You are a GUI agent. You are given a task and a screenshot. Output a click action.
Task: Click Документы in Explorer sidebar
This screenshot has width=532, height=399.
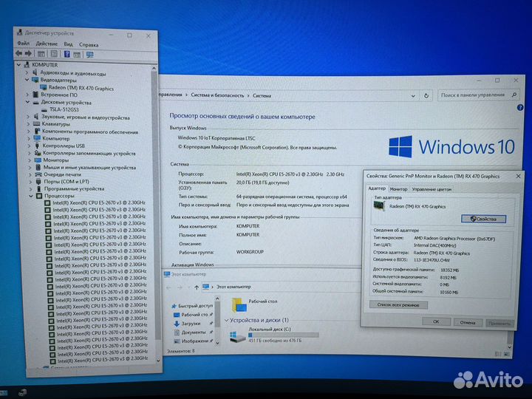point(194,332)
